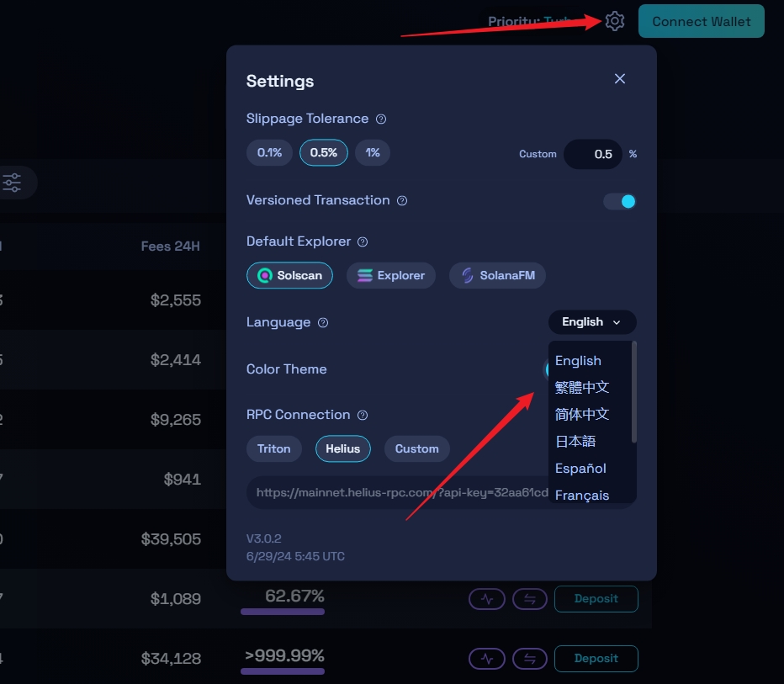The image size is (784, 684).
Task: Toggle Versioned Transaction switch
Action: [620, 202]
